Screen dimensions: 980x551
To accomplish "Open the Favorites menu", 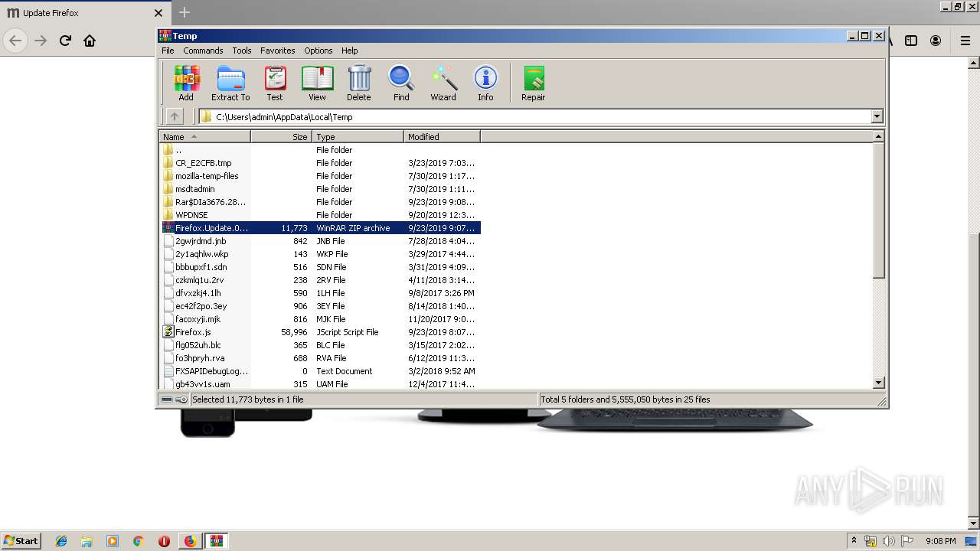I will [x=278, y=51].
